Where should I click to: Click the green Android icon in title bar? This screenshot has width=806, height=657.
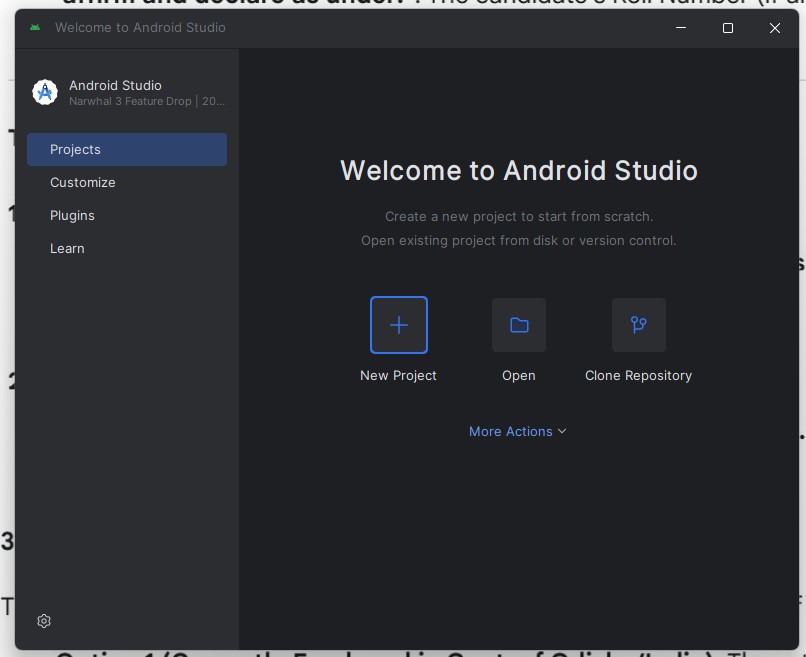[x=35, y=28]
